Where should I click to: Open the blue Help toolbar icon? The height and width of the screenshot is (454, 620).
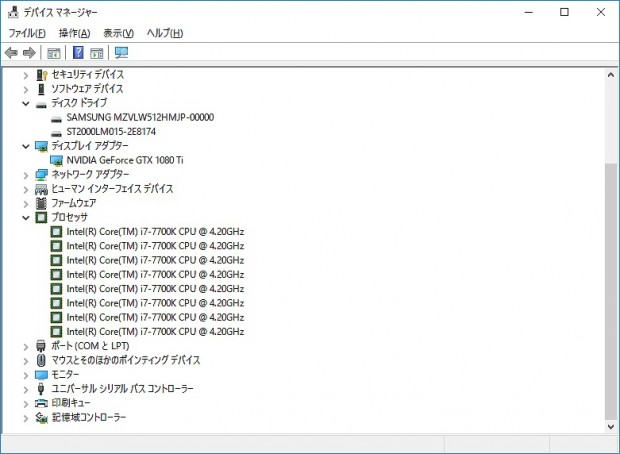pos(78,52)
